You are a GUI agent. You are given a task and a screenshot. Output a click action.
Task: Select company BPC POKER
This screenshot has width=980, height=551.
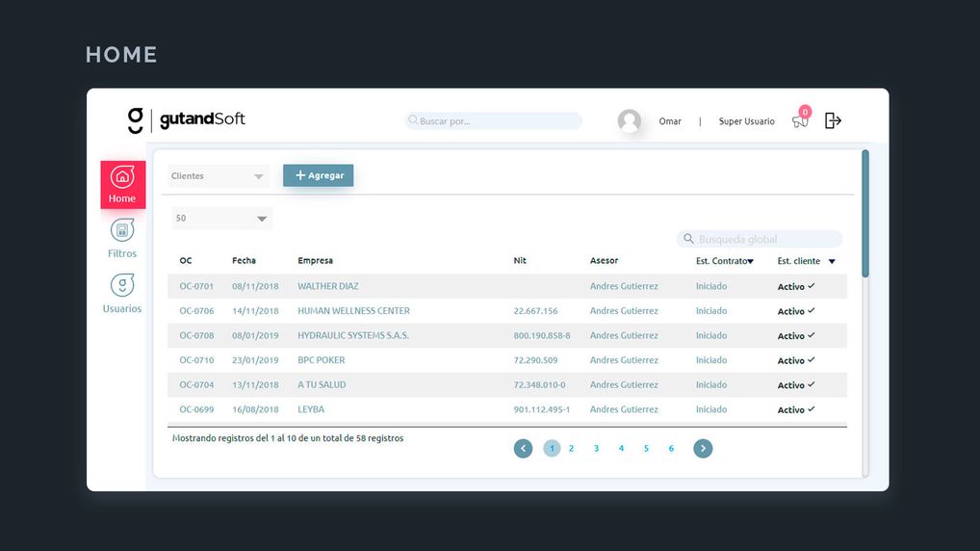[x=322, y=360]
